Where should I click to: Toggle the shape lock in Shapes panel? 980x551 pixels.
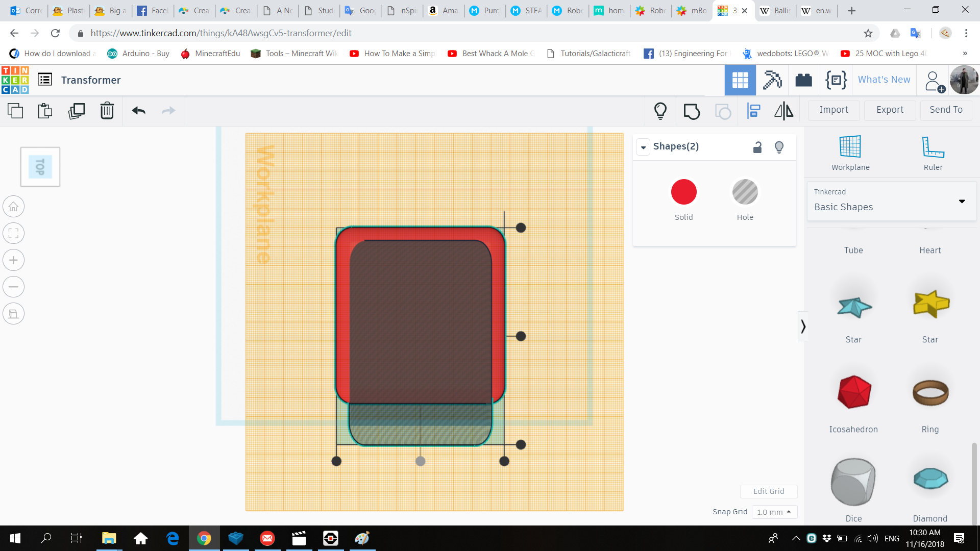coord(757,147)
